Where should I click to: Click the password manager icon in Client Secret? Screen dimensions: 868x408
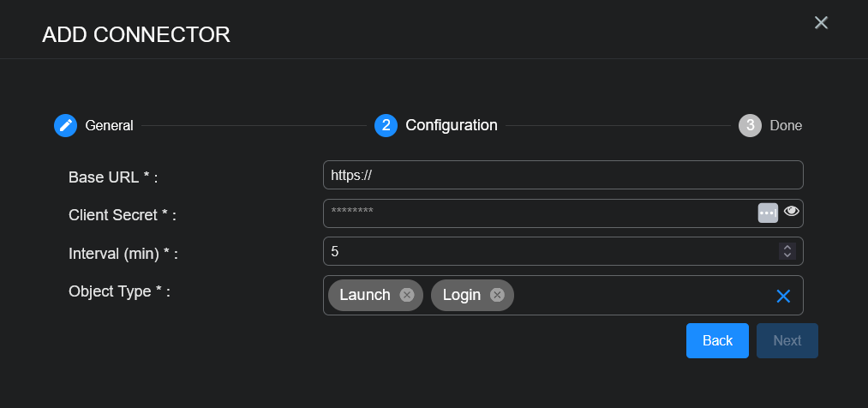(x=768, y=213)
